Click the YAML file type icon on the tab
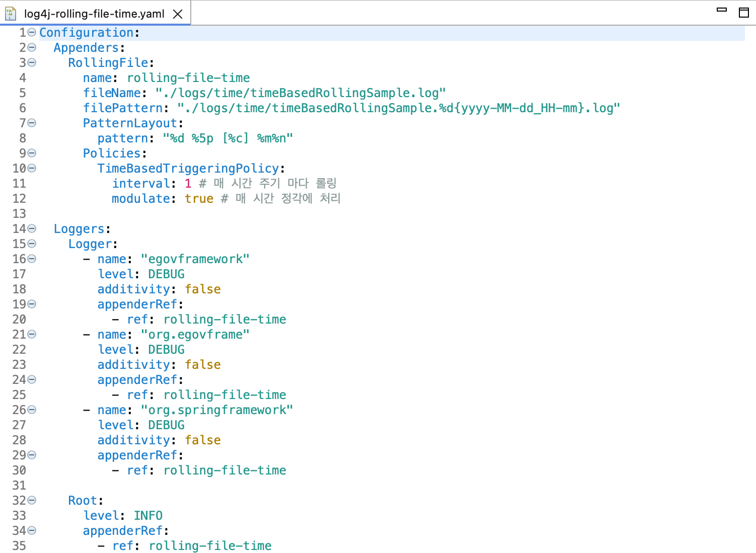756x553 pixels. click(11, 14)
